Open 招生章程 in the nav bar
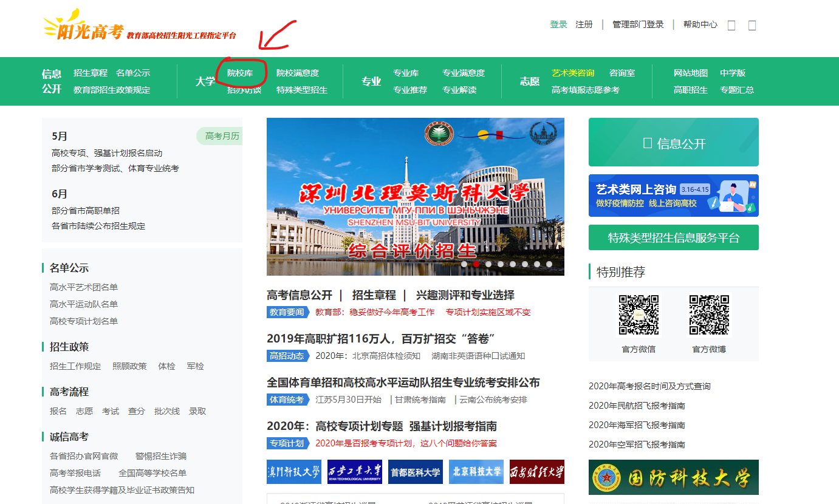Viewport: 839px width, 504px height. (x=91, y=73)
